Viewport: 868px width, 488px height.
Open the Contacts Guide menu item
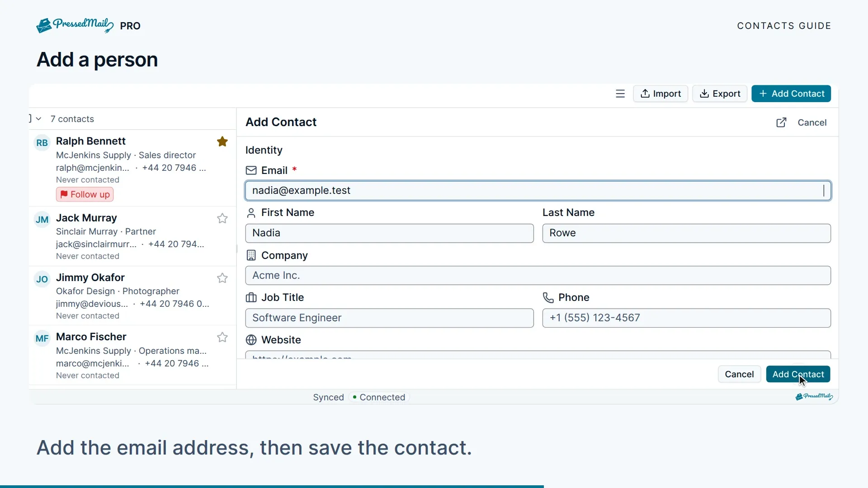784,26
